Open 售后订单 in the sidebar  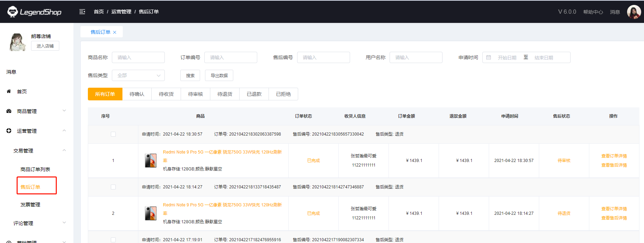30,187
